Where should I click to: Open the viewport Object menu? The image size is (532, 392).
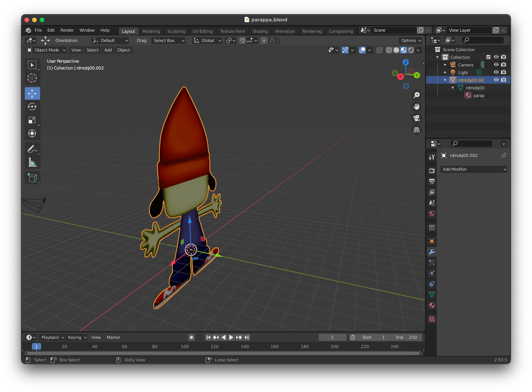click(x=123, y=50)
